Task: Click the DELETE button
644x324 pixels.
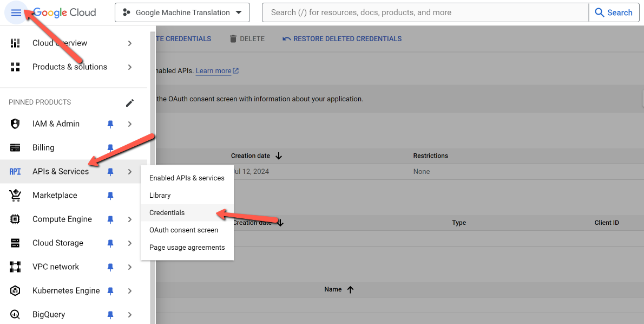Action: (247, 38)
